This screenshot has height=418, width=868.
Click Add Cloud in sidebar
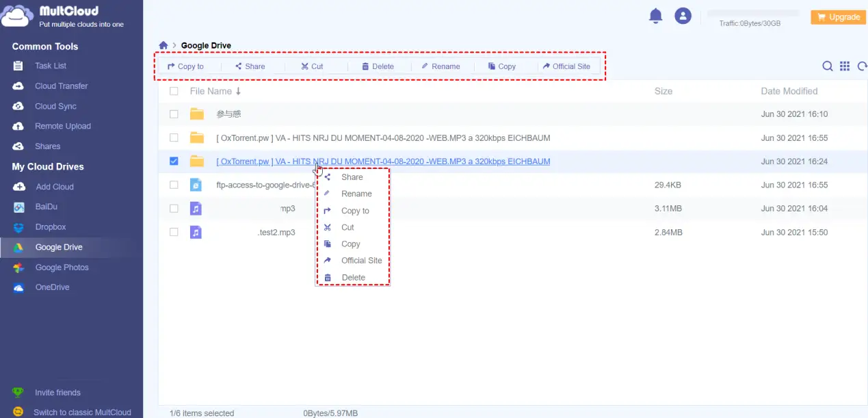click(x=55, y=187)
